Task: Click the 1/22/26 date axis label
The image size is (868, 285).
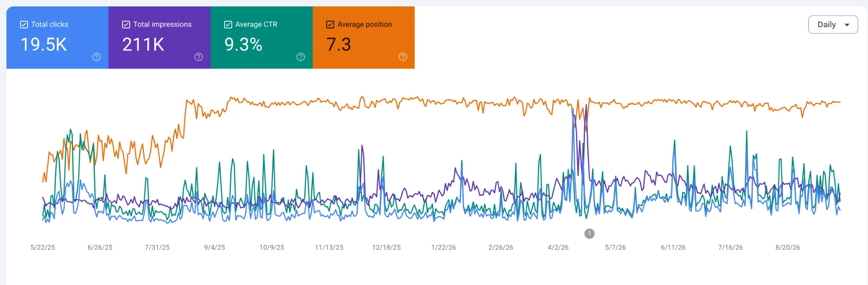Action: pyautogui.click(x=444, y=247)
